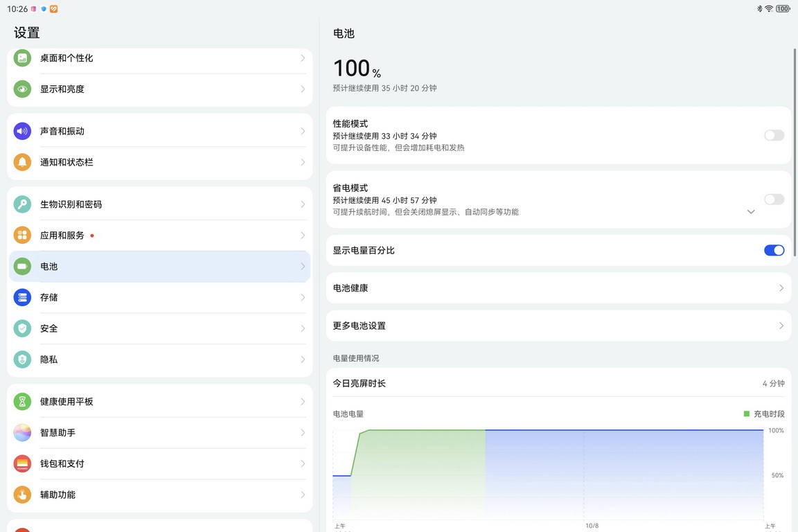The image size is (798, 532).
Task: Click the shield icon for 安全
Action: point(22,328)
